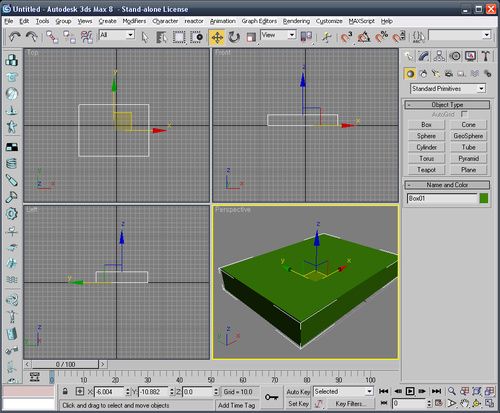Switch to the Motion command panel tab
This screenshot has width=500, height=413.
(455, 56)
